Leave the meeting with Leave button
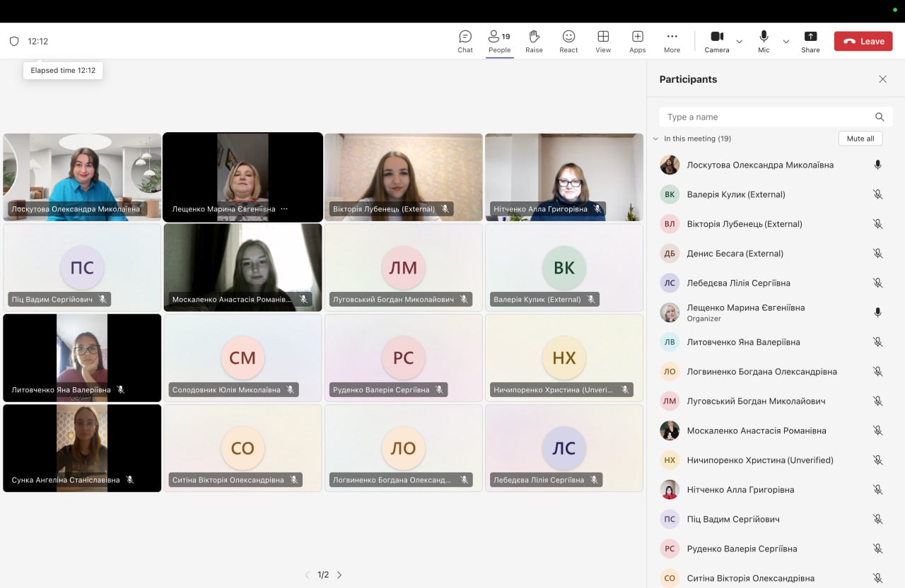 point(863,41)
